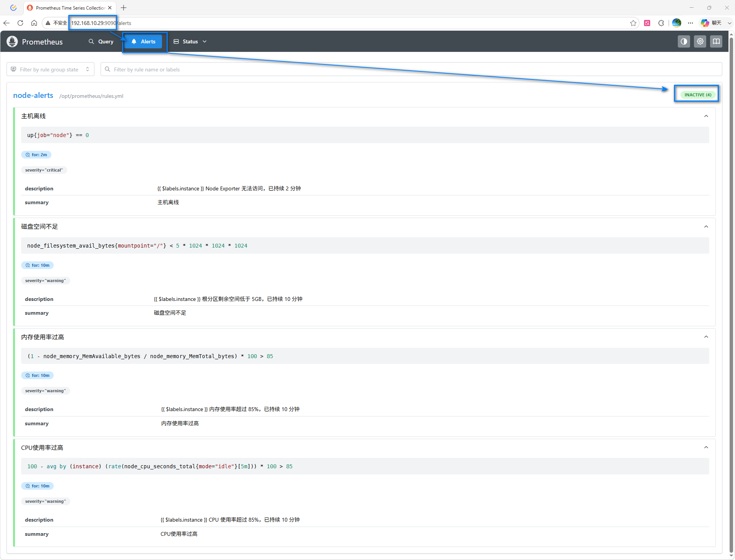
Task: Open the Alerts page
Action: point(144,41)
